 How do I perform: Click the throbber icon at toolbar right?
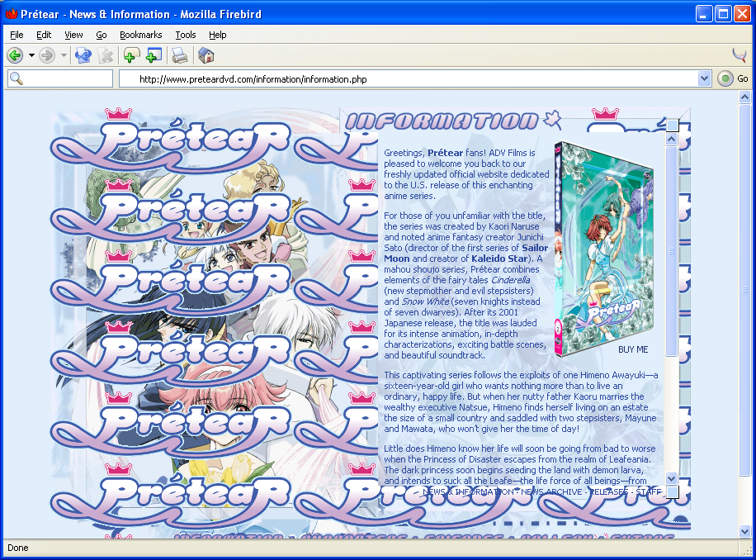point(739,55)
